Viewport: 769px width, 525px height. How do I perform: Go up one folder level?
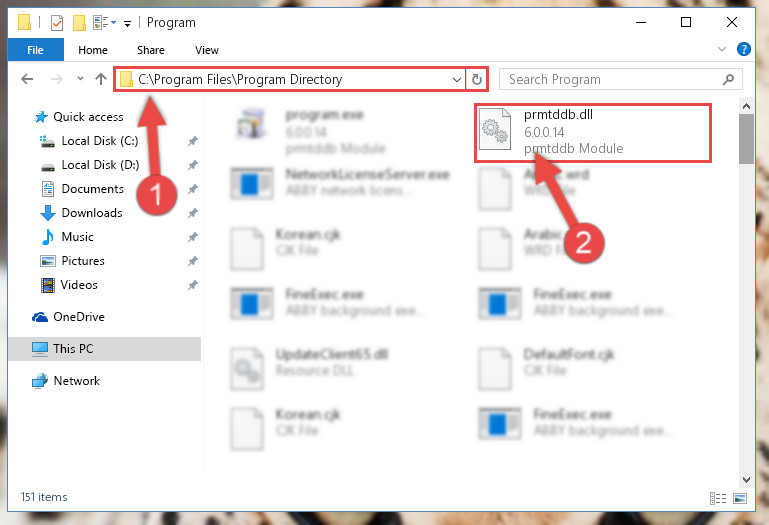pos(101,79)
